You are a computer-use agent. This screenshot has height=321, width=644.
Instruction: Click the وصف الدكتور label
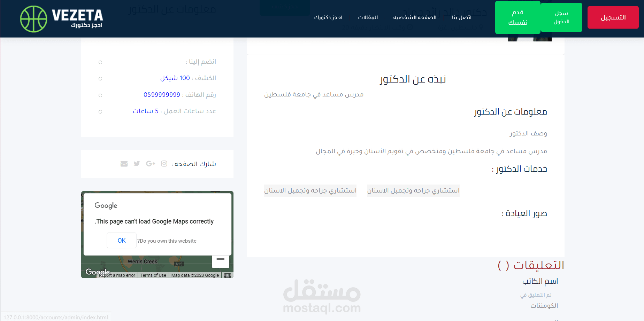coord(528,133)
